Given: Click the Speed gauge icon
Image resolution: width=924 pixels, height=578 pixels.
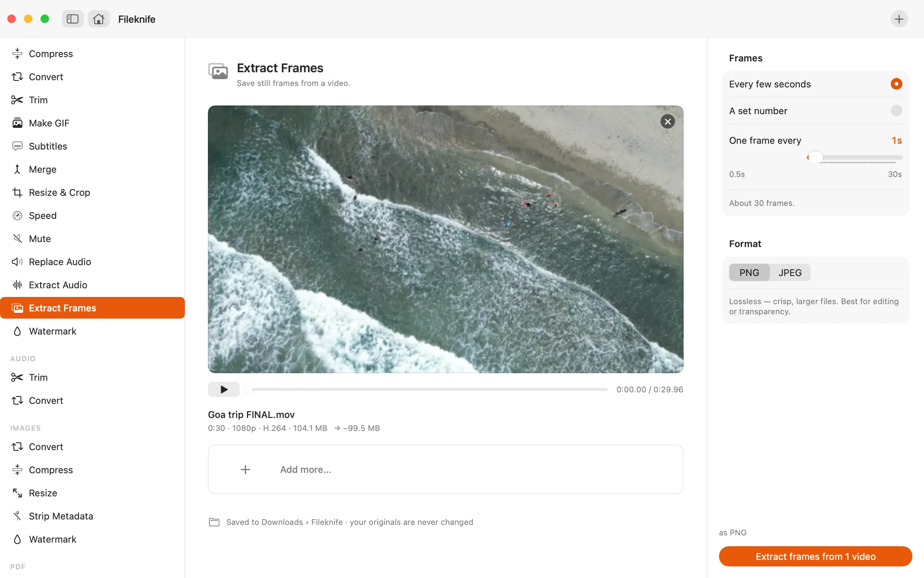Looking at the screenshot, I should [17, 216].
